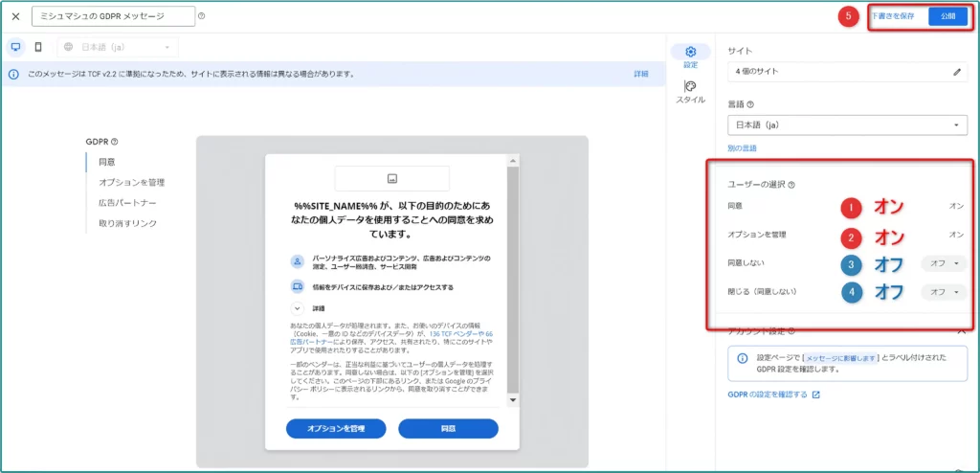
Task: Select 広告パートナー in GDPR left navigation
Action: pos(127,203)
